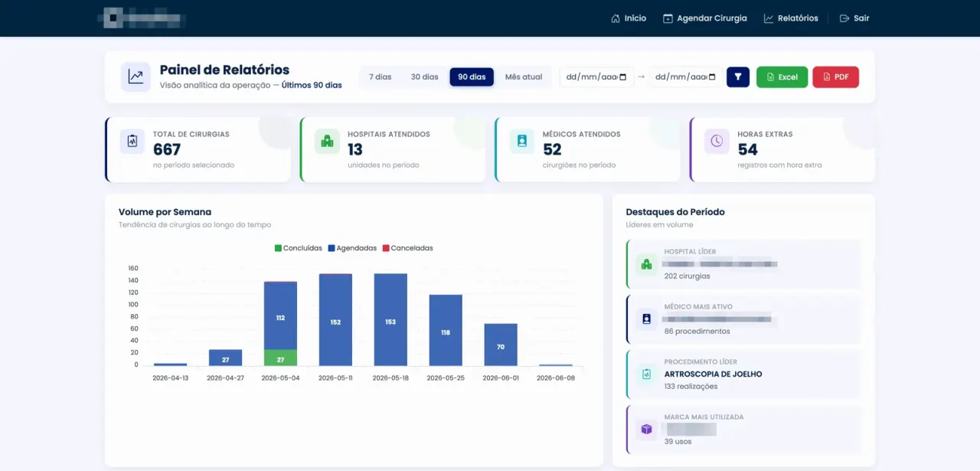Click the 2026-05-18 bar showing 153
The height and width of the screenshot is (471, 980).
[x=390, y=319]
